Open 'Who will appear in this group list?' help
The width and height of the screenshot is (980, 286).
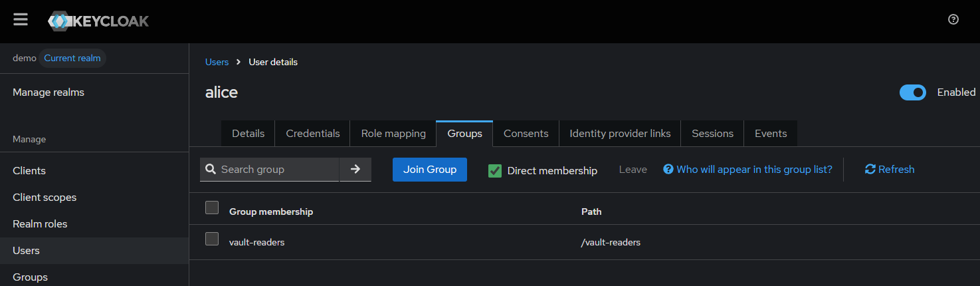[747, 170]
